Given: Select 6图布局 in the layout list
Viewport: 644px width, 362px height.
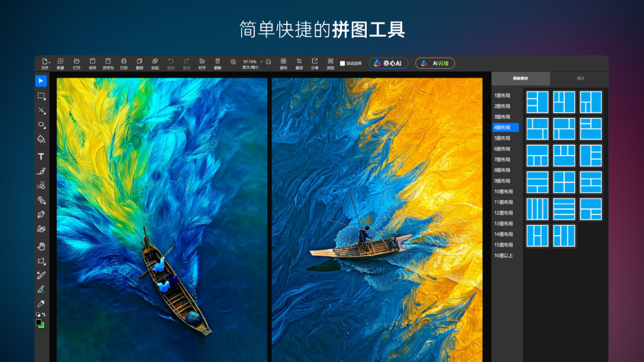Looking at the screenshot, I should pyautogui.click(x=502, y=149).
